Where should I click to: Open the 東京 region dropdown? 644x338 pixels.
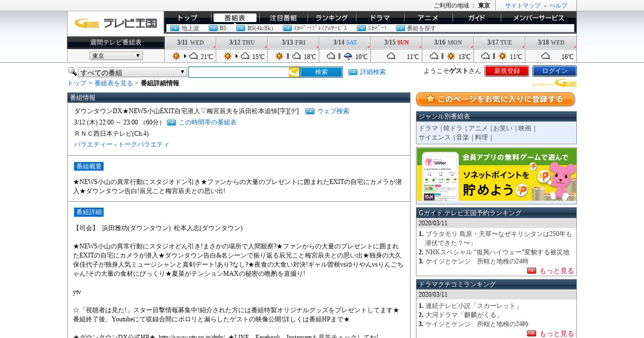pos(116,56)
